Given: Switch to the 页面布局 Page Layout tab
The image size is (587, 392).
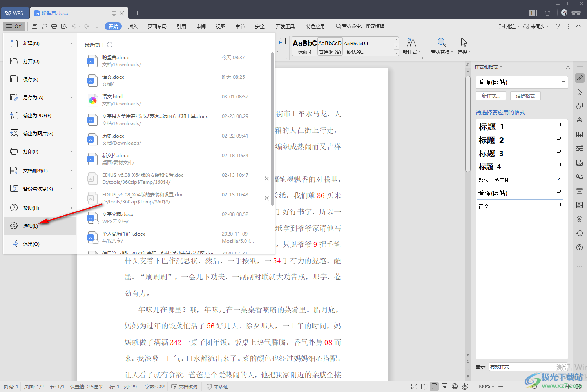Looking at the screenshot, I should (157, 26).
